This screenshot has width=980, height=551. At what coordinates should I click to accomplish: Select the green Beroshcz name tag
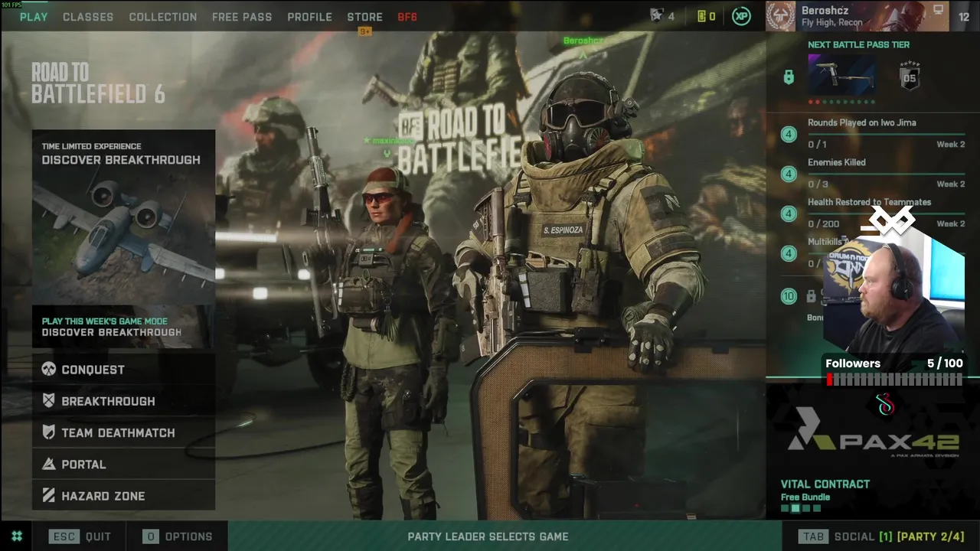tap(583, 41)
